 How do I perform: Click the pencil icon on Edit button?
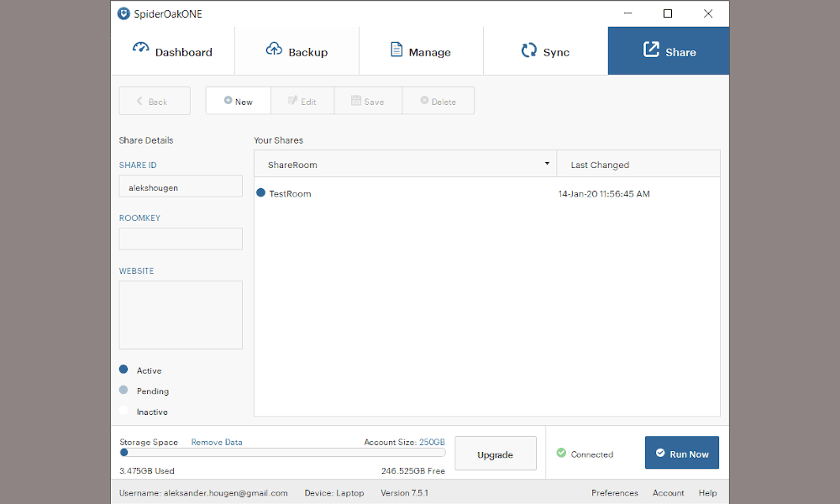pos(292,100)
